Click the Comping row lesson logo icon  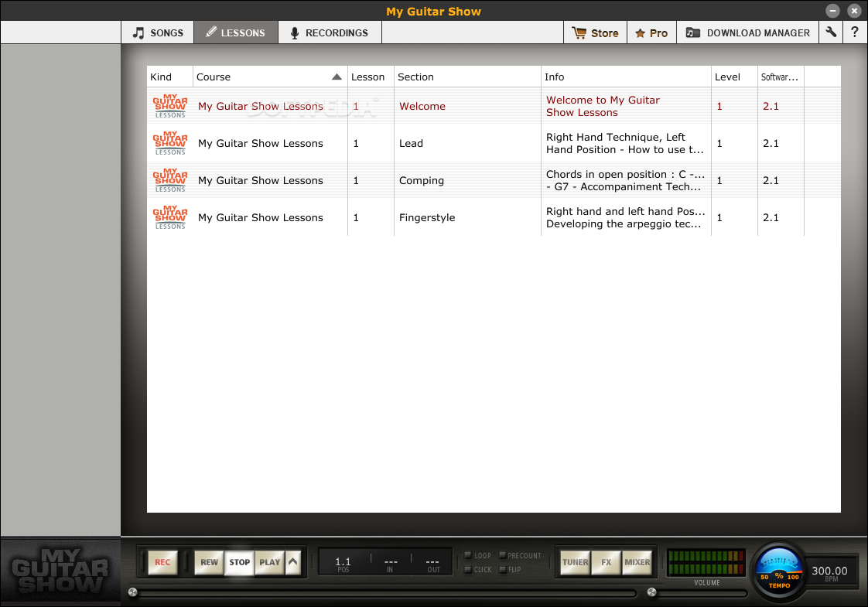(170, 180)
